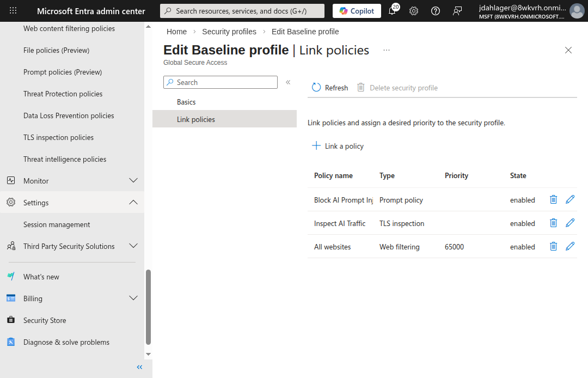Click the Copilot button
This screenshot has width=588, height=378.
coord(357,11)
